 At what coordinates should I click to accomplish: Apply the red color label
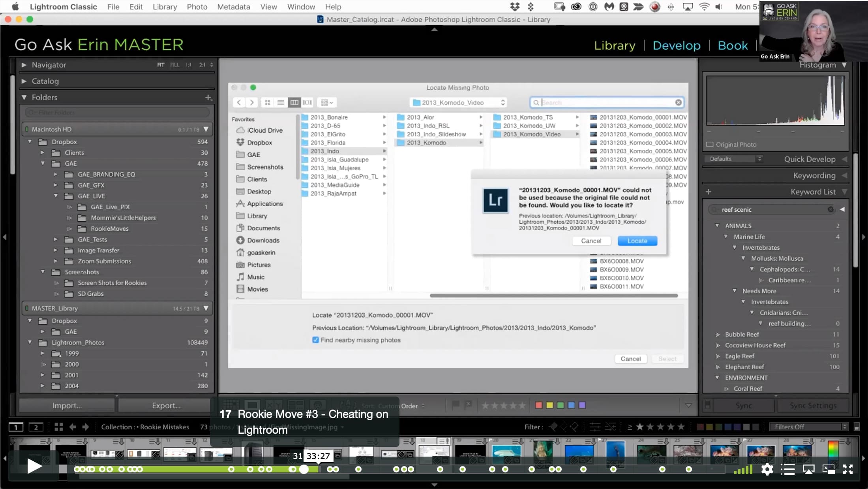point(538,405)
